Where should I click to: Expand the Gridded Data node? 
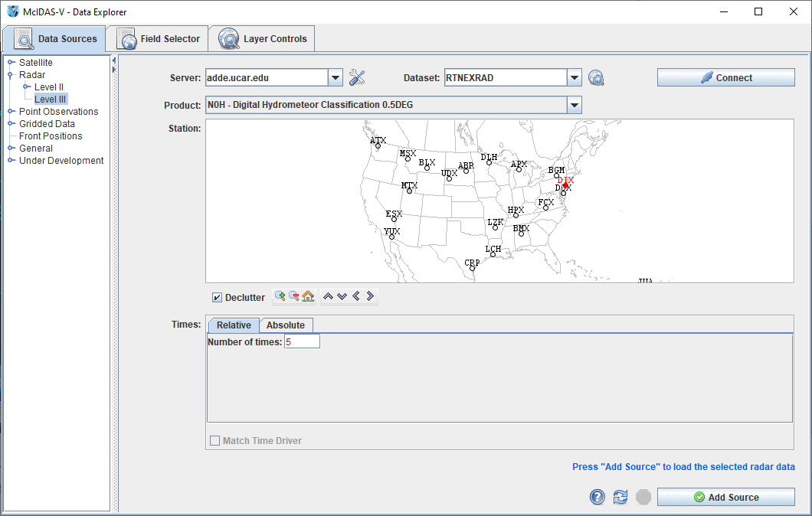tap(11, 124)
